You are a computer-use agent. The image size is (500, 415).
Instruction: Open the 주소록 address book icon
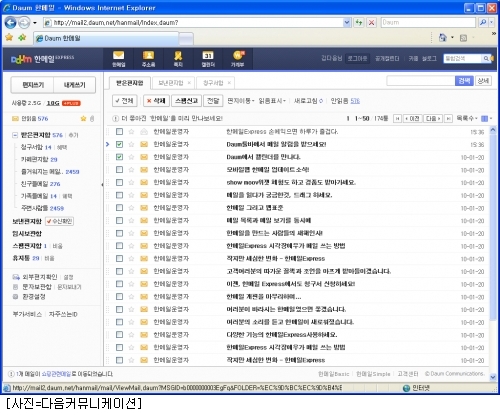[148, 59]
